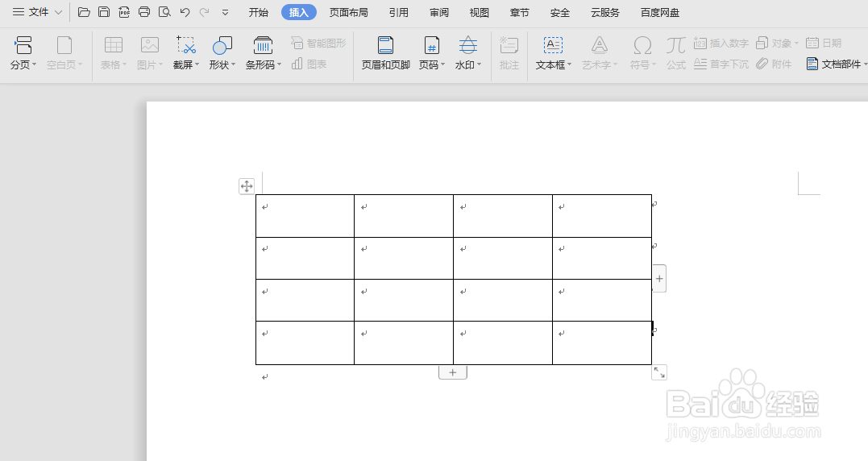Open the 形状 shapes tool
The image size is (868, 461).
click(x=222, y=53)
